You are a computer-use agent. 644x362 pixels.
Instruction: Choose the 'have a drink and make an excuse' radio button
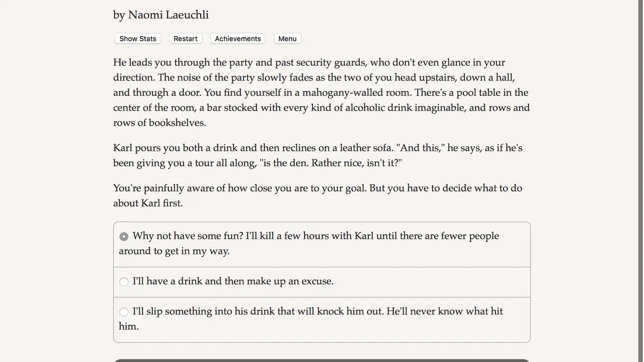124,282
